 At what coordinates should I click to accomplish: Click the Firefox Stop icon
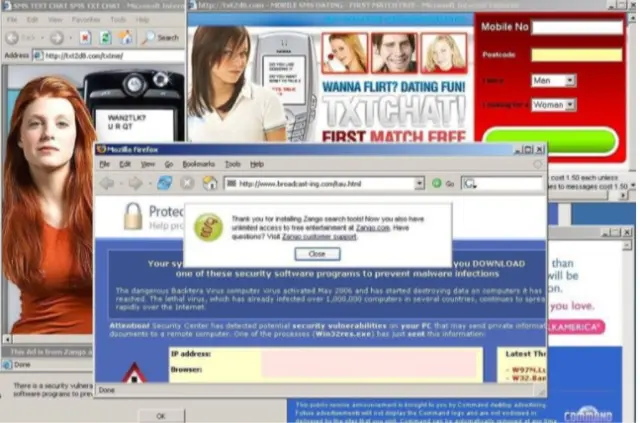coord(187,183)
